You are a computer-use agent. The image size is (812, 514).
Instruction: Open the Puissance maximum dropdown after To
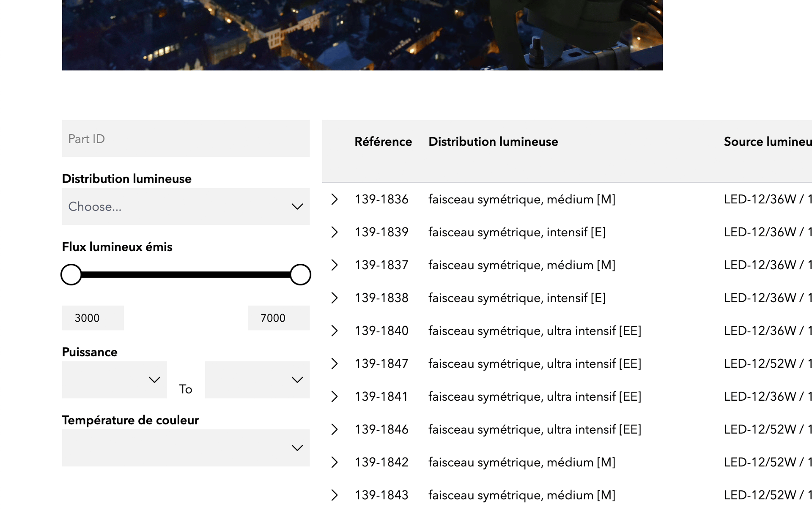[257, 380]
